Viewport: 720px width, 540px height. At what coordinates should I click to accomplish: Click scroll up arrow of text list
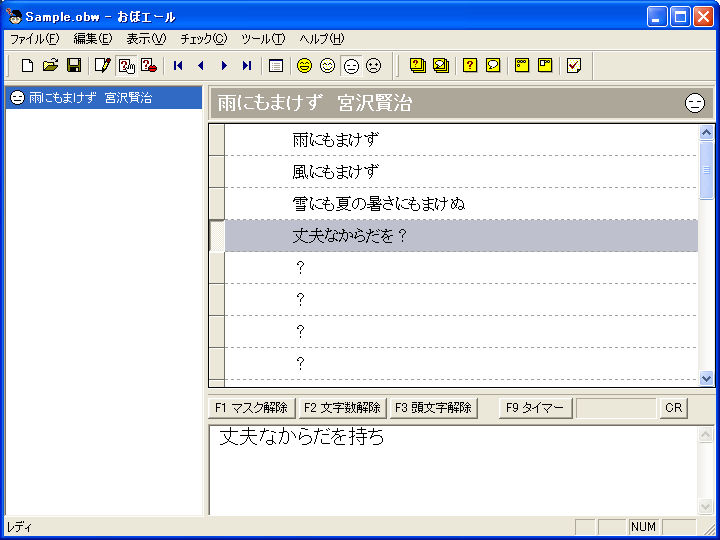pyautogui.click(x=706, y=132)
